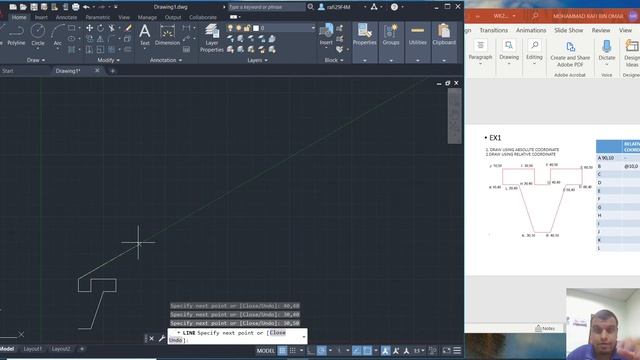640x360 pixels.
Task: Click the Move tool in Modify panel
Action: tap(89, 28)
